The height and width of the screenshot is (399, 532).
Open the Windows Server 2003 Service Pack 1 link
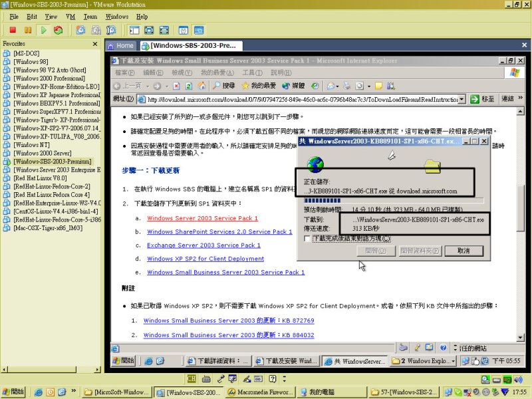[x=202, y=218]
